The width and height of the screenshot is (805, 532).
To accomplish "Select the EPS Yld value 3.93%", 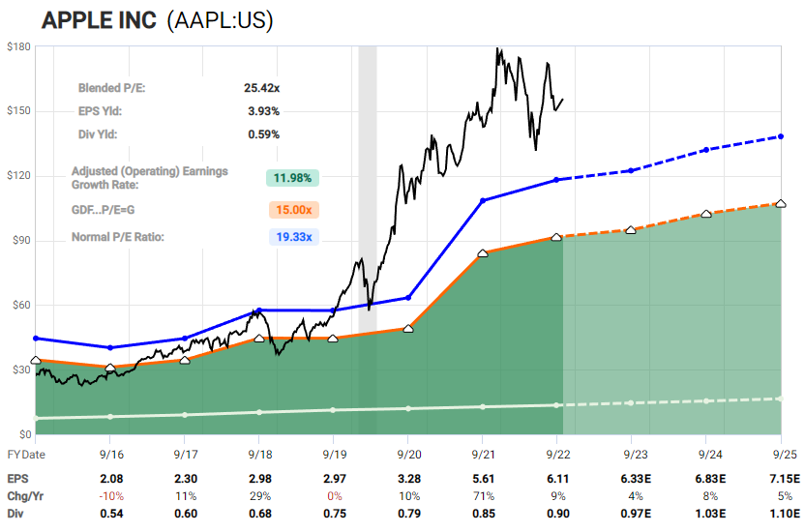I will (263, 111).
